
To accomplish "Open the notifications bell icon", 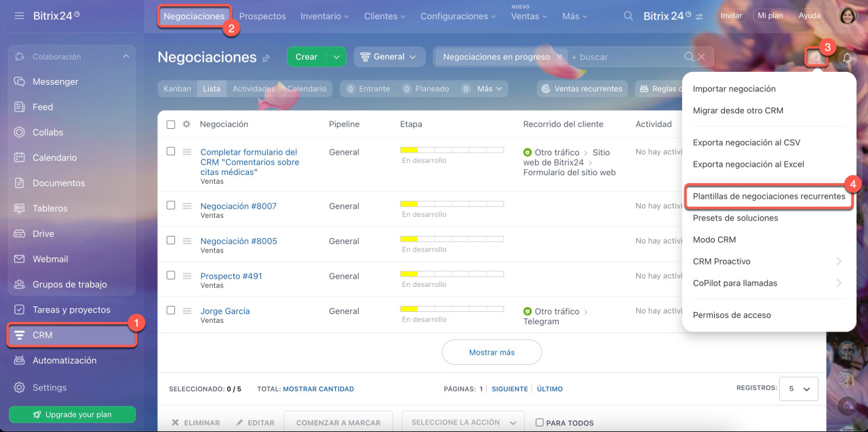I will click(x=847, y=58).
